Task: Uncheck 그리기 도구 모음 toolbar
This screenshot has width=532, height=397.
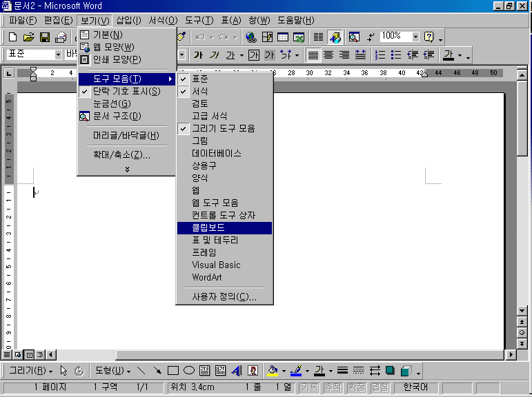Action: [224, 128]
